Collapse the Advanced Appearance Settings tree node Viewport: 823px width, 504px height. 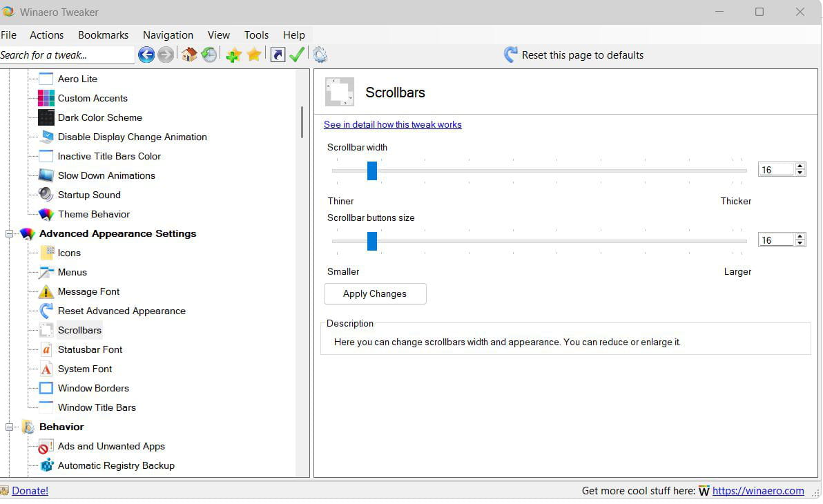point(9,233)
